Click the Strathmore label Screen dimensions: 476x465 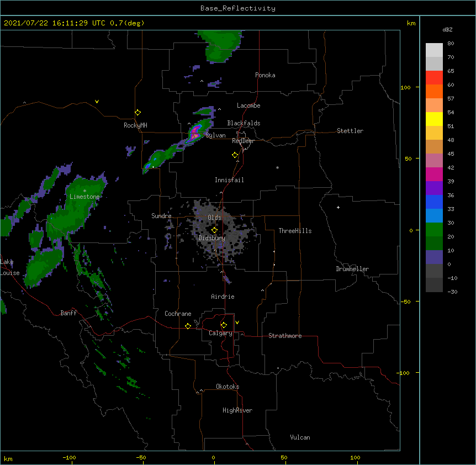(285, 336)
